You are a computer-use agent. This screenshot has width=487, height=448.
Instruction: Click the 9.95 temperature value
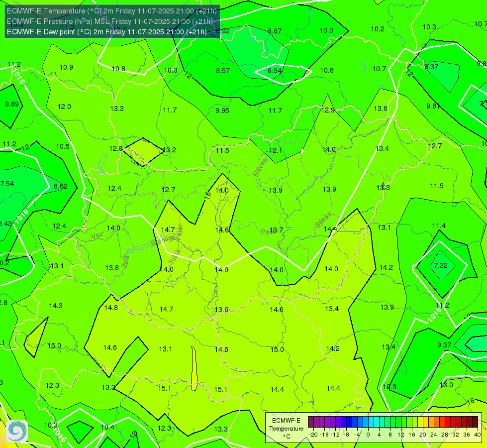tap(222, 111)
